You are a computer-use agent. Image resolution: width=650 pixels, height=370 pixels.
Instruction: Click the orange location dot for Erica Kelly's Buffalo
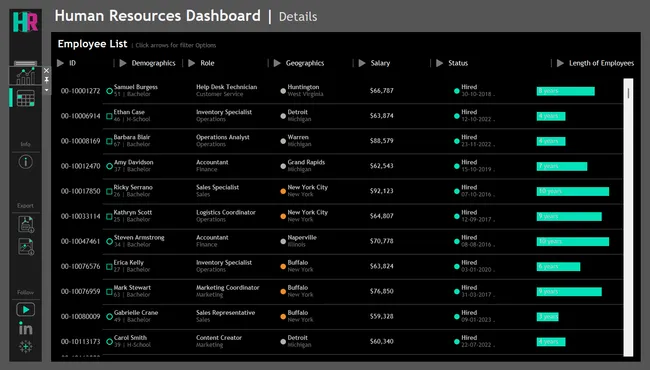(x=283, y=266)
